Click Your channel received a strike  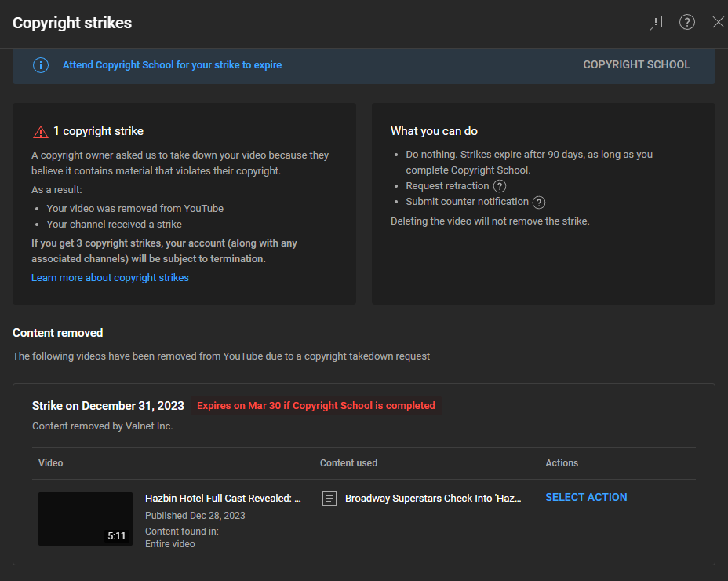pos(115,225)
